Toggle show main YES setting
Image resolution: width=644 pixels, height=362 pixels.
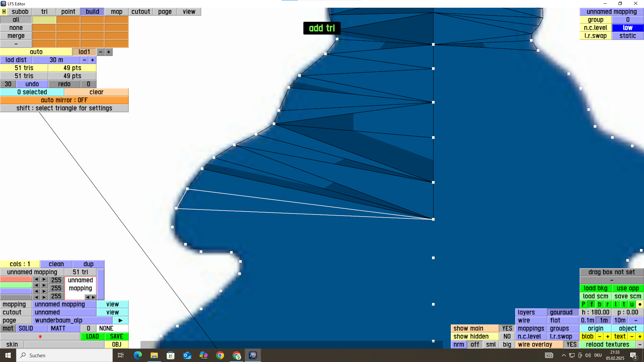point(507,328)
